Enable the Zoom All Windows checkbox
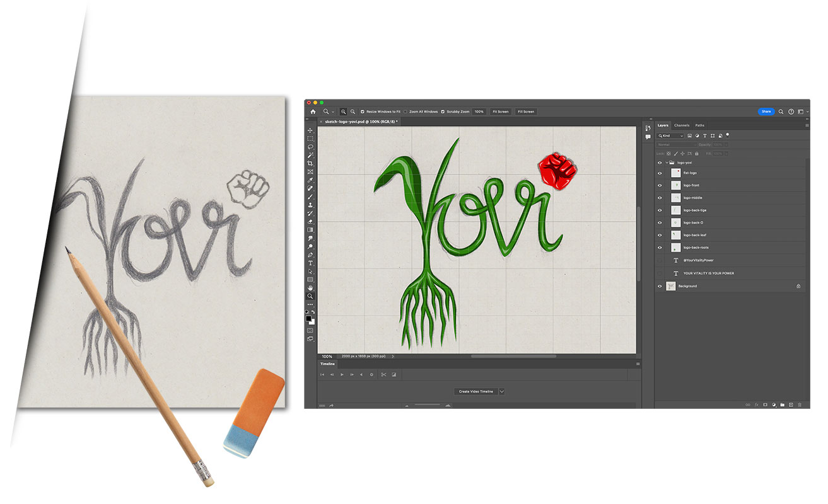This screenshot has height=504, width=828. pos(405,112)
